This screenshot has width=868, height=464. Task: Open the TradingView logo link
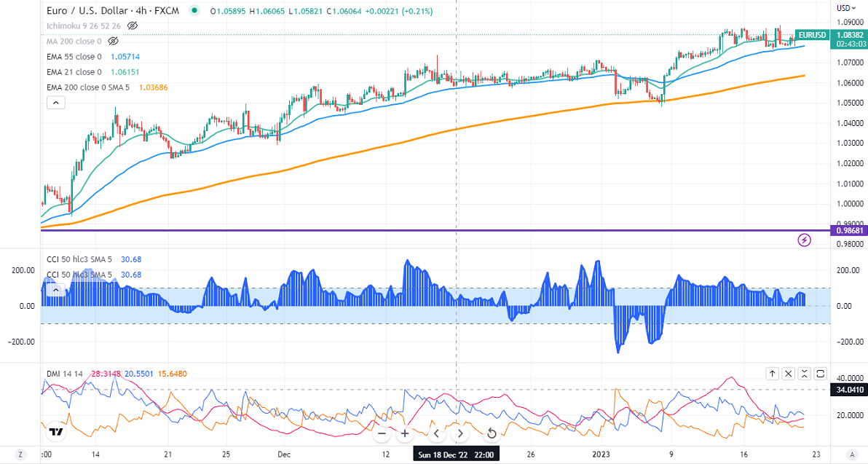[x=55, y=432]
